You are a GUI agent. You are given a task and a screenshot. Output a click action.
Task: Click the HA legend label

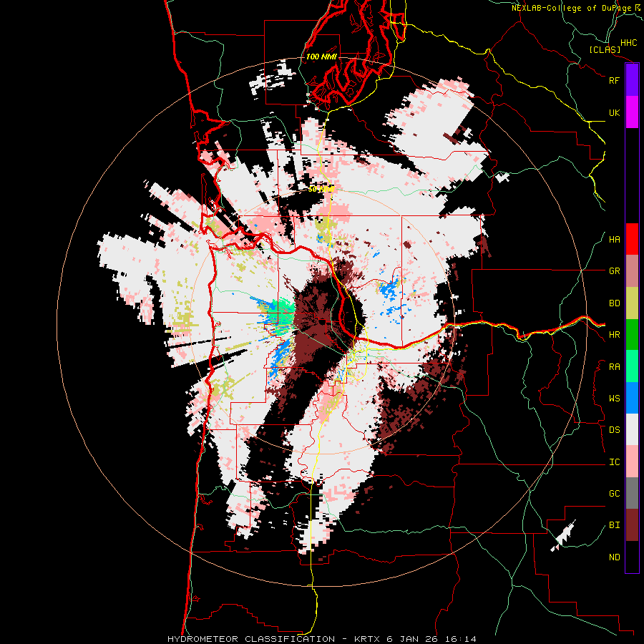pos(615,240)
